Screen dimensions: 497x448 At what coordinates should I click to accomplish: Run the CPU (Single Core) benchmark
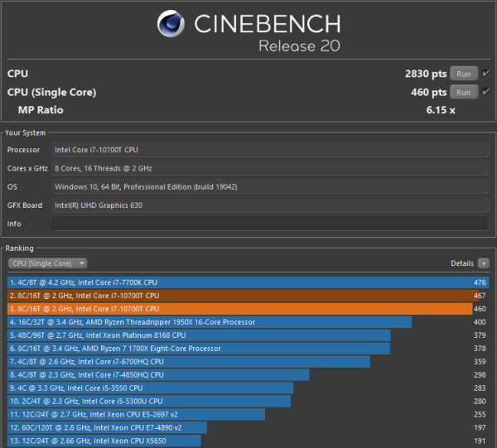point(464,92)
